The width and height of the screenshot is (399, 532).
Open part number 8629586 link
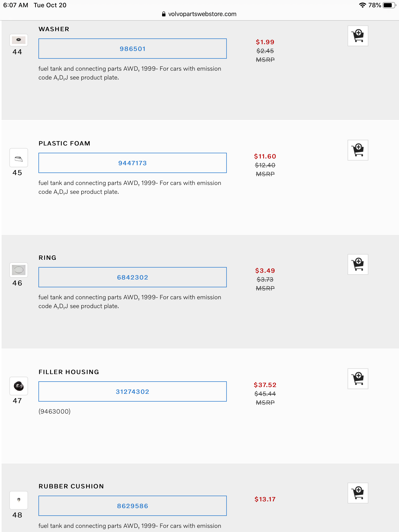132,506
